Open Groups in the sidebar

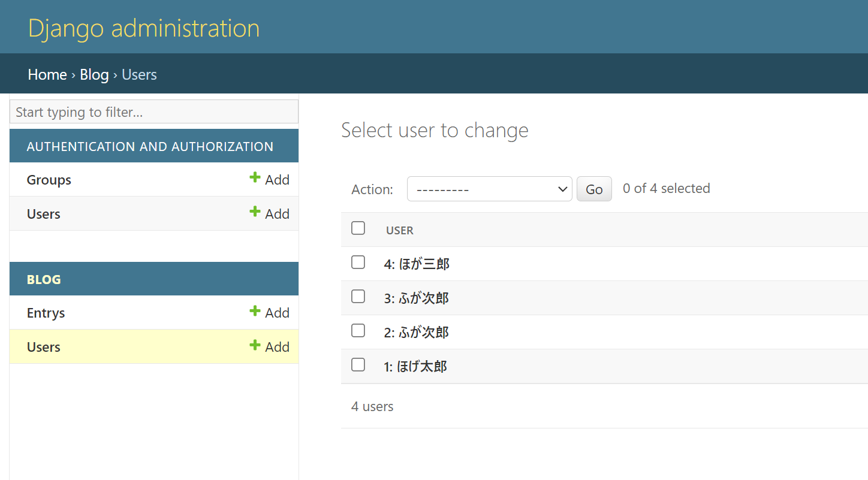pyautogui.click(x=49, y=180)
